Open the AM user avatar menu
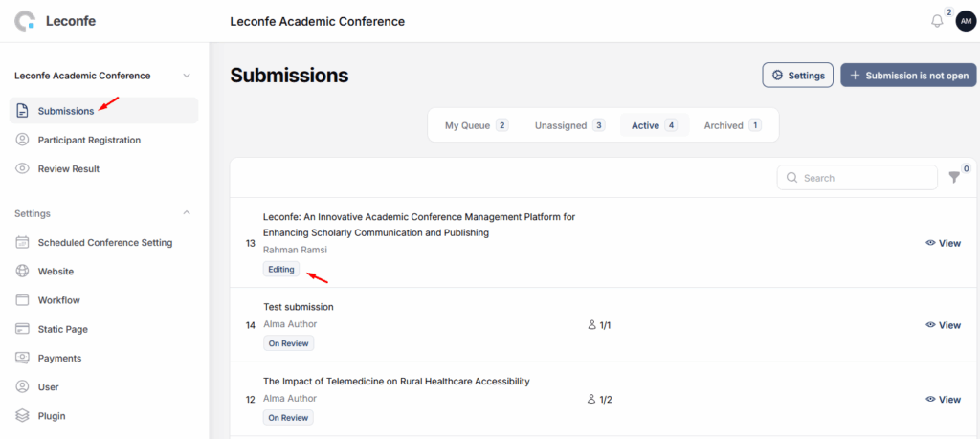Screen dimensions: 980x439 pos(965,21)
